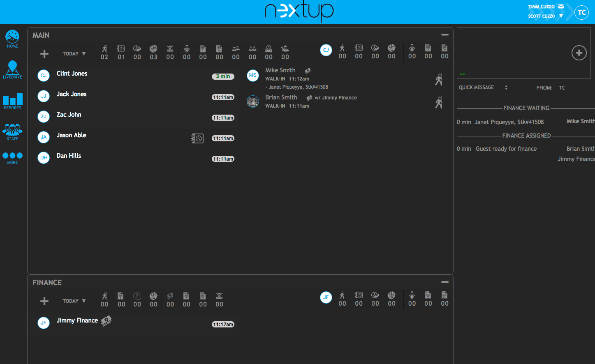The image size is (595, 364).
Task: Collapse the Main panel with minus button
Action: [445, 35]
